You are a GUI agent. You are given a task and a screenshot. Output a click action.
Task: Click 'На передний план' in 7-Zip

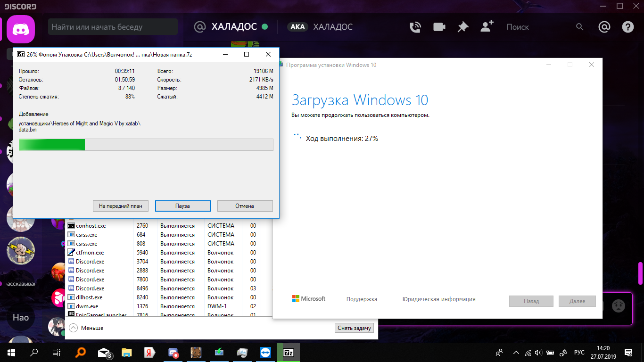[121, 206]
